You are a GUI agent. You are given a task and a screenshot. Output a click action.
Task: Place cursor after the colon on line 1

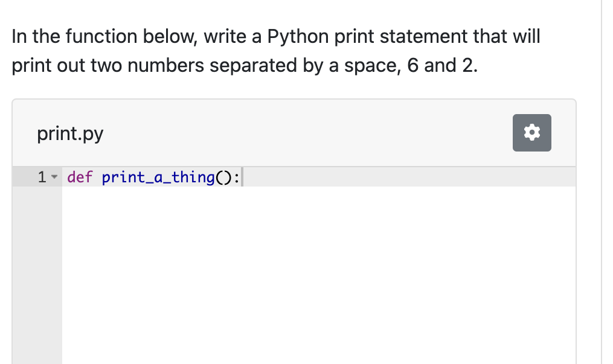click(241, 177)
